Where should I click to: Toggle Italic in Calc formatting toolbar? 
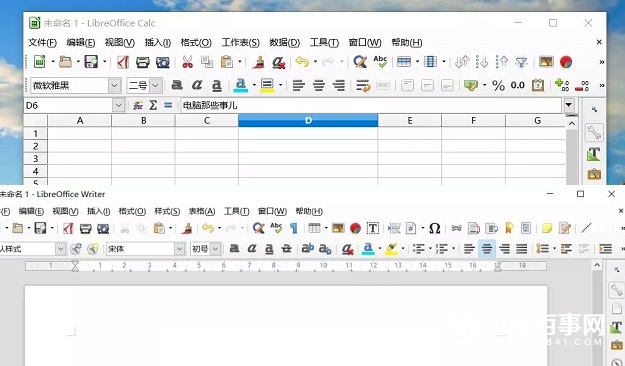pyautogui.click(x=197, y=85)
